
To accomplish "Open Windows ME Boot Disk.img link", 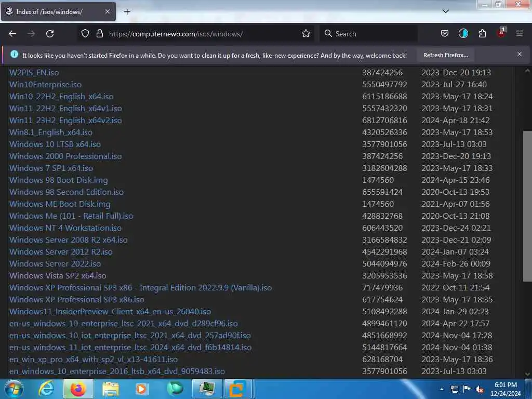I will pyautogui.click(x=60, y=204).
